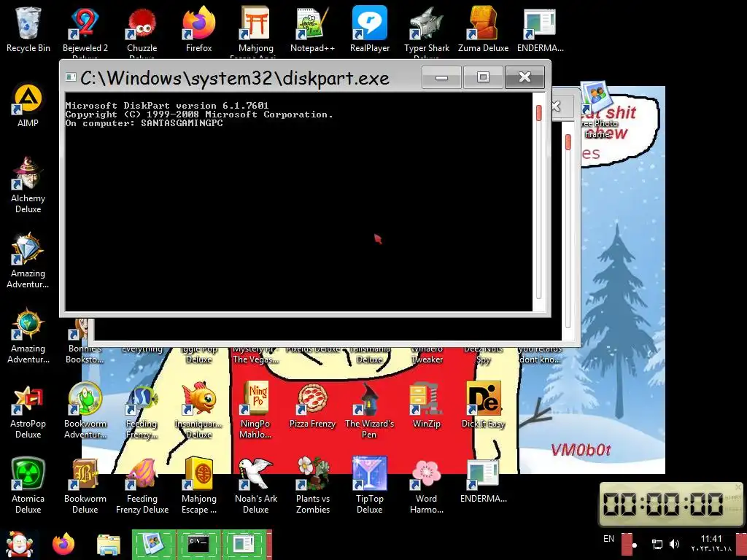Image resolution: width=747 pixels, height=560 pixels.
Task: Click inside the diskpart console area
Action: pyautogui.click(x=298, y=202)
